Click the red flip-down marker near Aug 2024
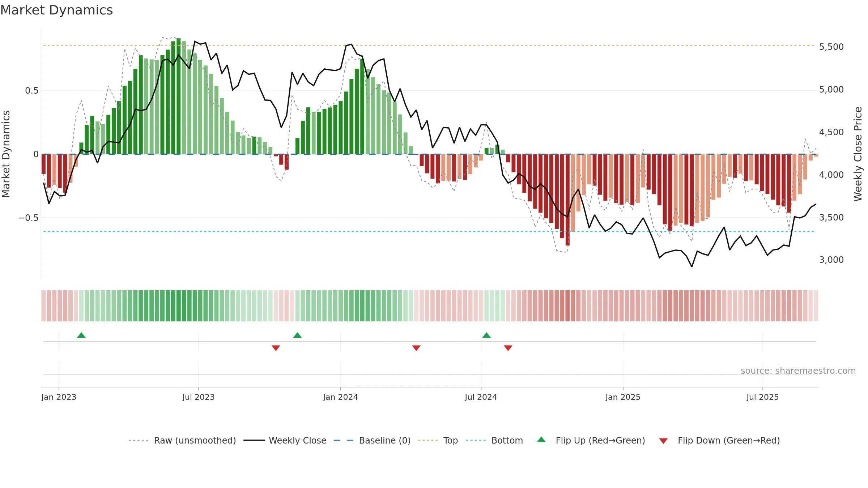The width and height of the screenshot is (868, 488). point(508,348)
